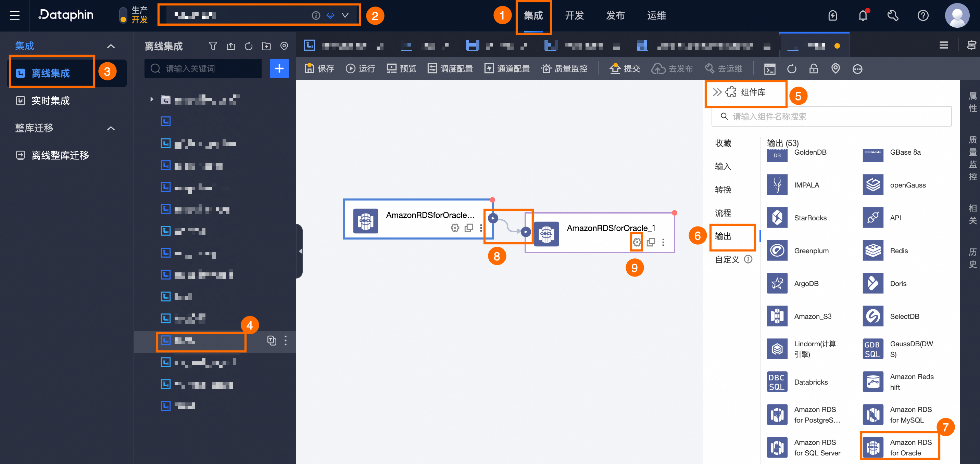Open the three-dot menu on the selected task row
Image resolution: width=980 pixels, height=464 pixels.
point(286,340)
